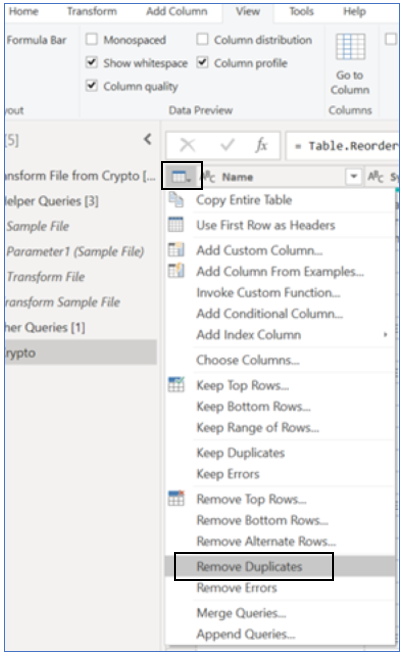Image resolution: width=406 pixels, height=656 pixels.
Task: Click the fx function icon
Action: [261, 145]
